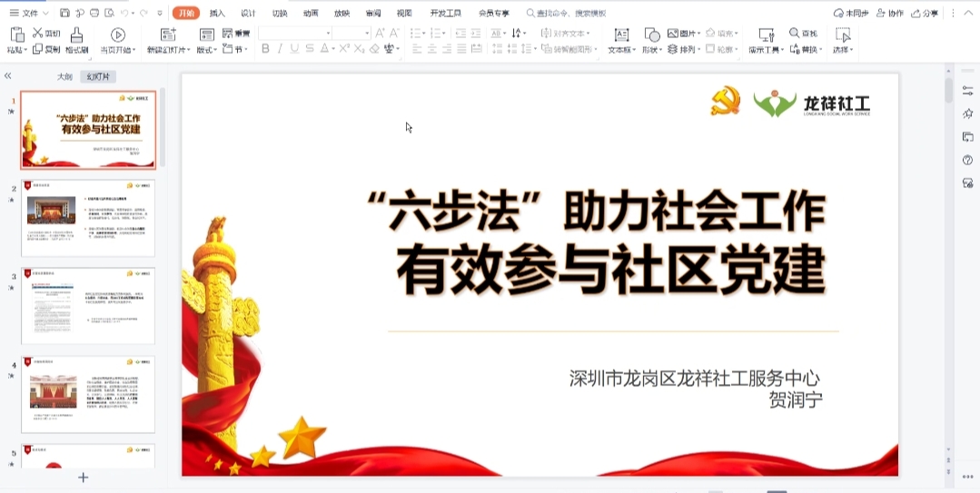Insert a text box (文本框) icon
The width and height of the screenshot is (980, 493).
(621, 34)
